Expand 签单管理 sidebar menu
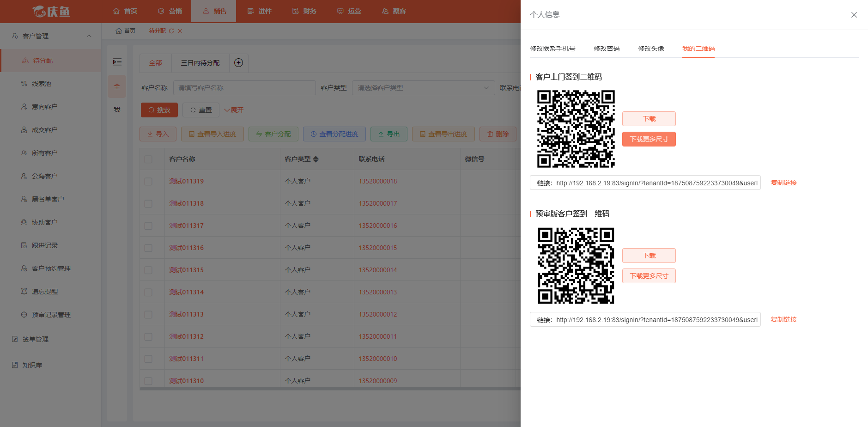 coord(51,339)
